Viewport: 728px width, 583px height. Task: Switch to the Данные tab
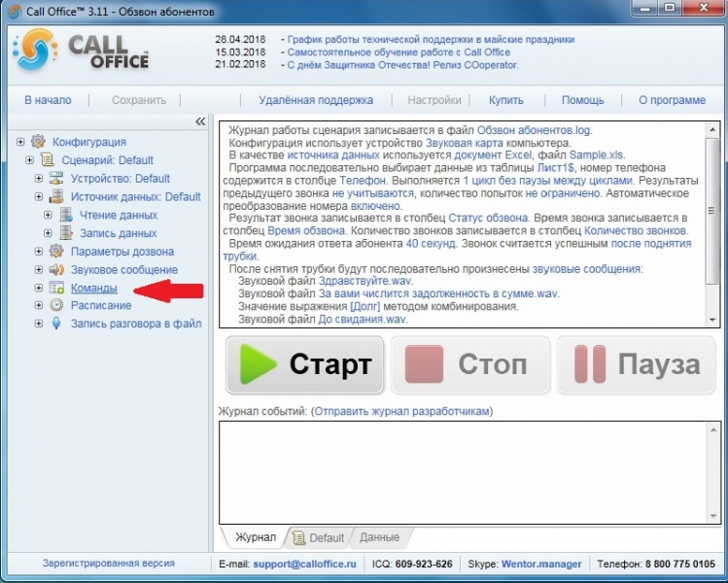click(x=379, y=537)
